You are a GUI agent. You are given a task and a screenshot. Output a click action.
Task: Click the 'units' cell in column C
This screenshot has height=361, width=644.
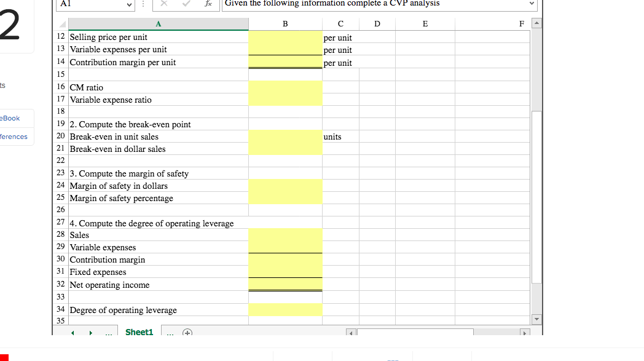pyautogui.click(x=340, y=136)
